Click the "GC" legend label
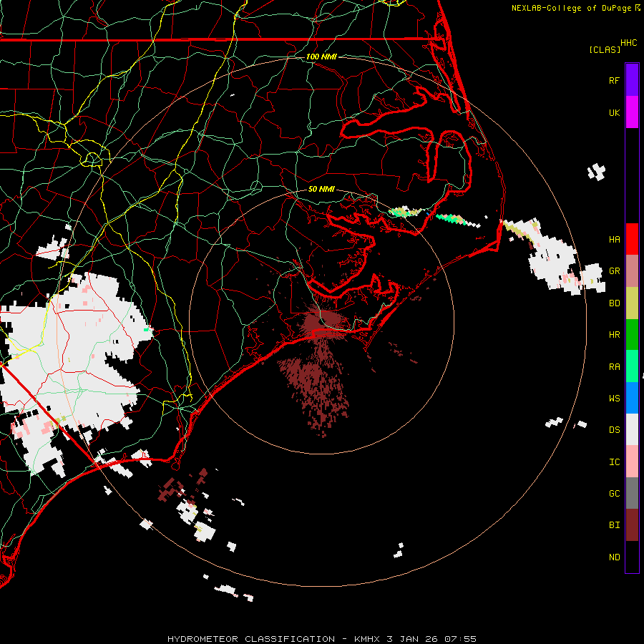 point(614,494)
